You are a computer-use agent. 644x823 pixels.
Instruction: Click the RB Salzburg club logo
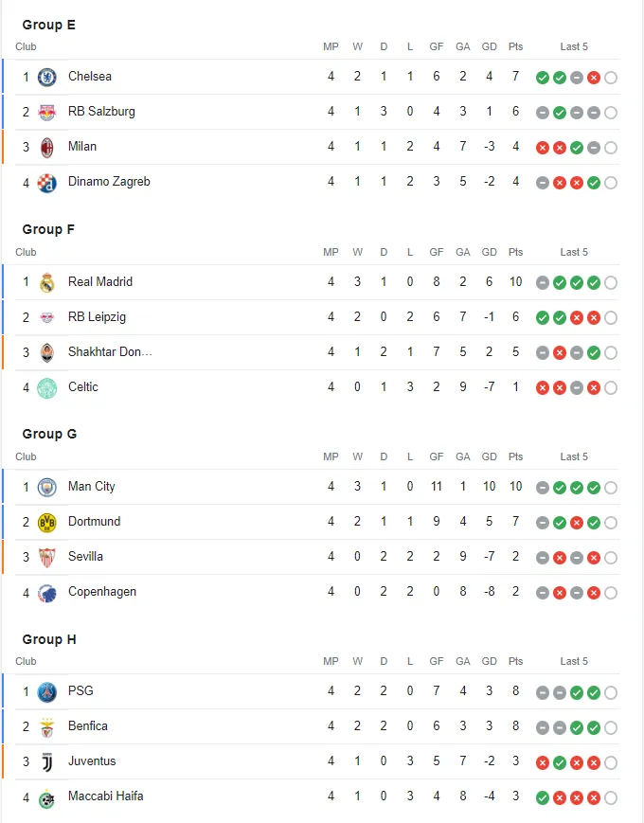[x=46, y=112]
